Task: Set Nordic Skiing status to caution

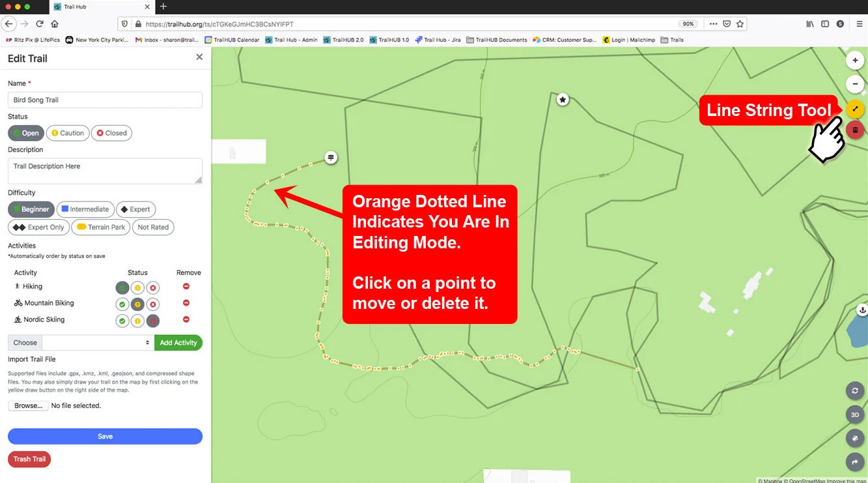Action: click(x=137, y=321)
